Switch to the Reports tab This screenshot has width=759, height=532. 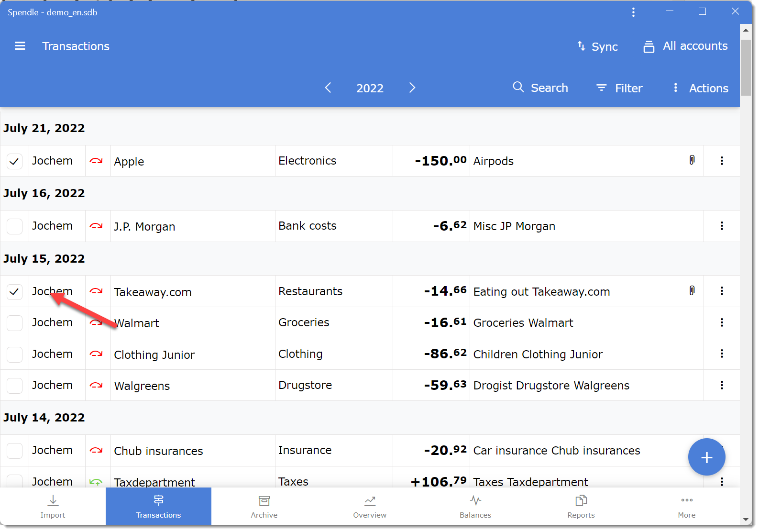click(x=581, y=507)
